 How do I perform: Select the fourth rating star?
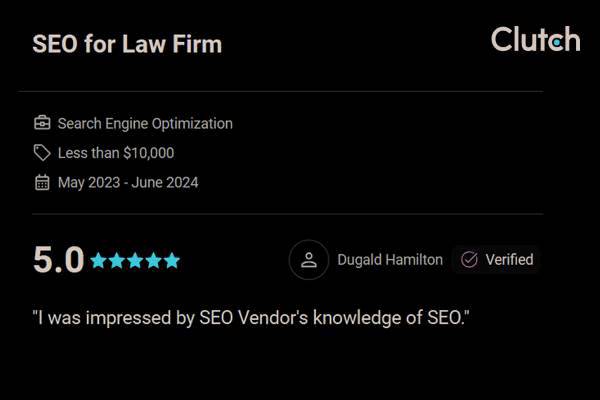pos(153,261)
